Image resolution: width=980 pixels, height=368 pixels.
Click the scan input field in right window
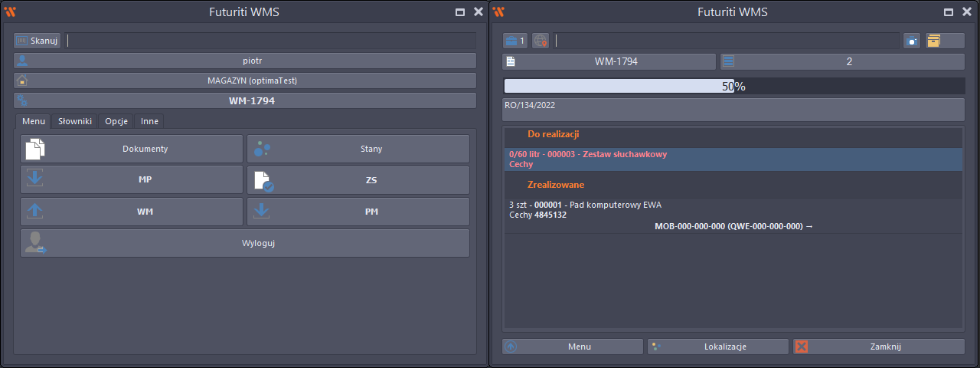(x=726, y=41)
